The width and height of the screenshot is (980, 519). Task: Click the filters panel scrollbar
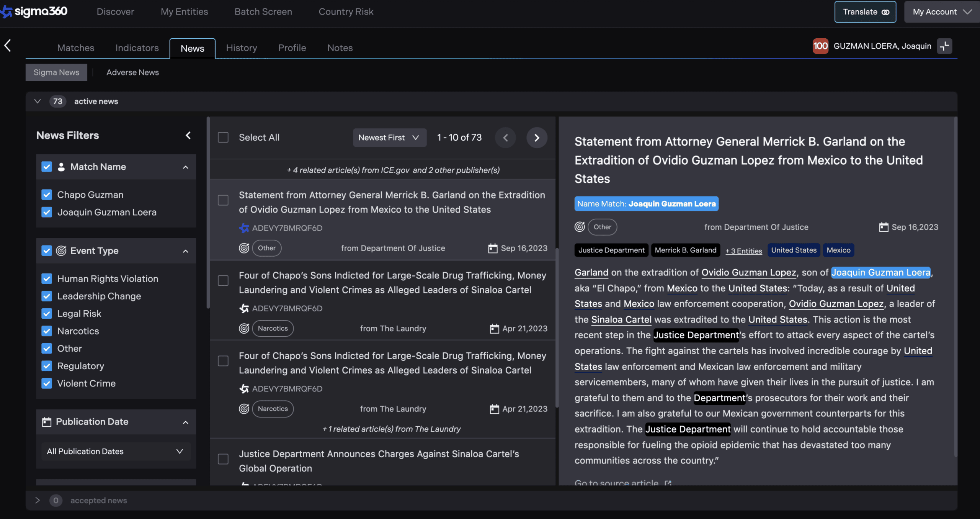click(208, 213)
